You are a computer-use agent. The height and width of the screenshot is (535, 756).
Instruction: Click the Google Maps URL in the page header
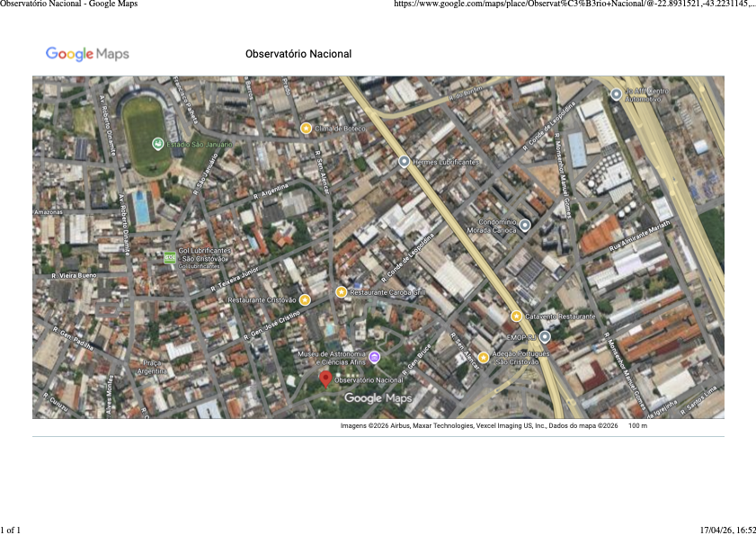574,4
